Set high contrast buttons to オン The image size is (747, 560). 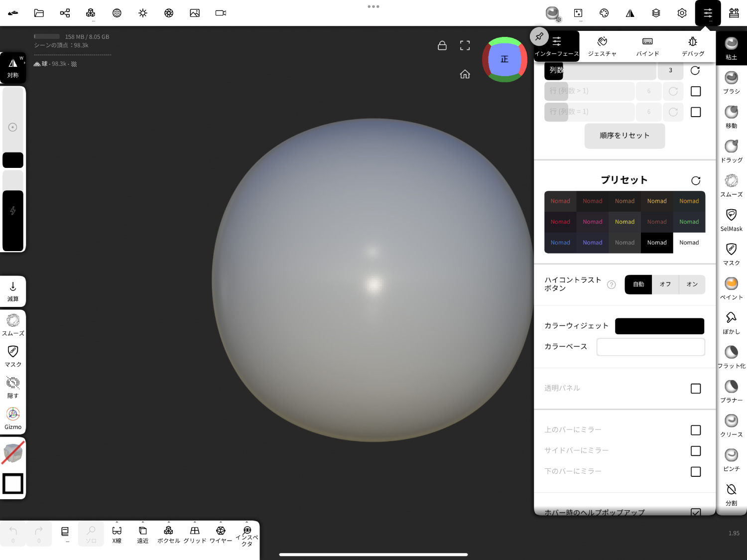692,284
